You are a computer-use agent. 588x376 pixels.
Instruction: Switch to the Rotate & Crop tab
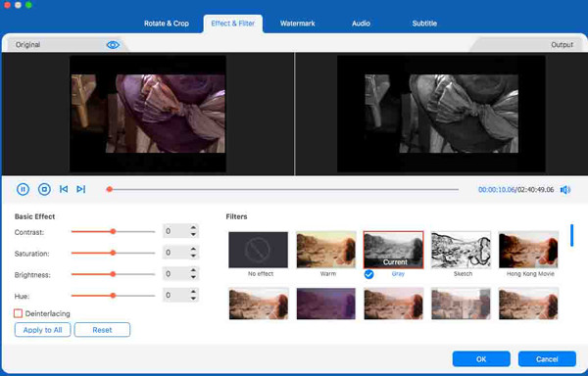pos(167,23)
